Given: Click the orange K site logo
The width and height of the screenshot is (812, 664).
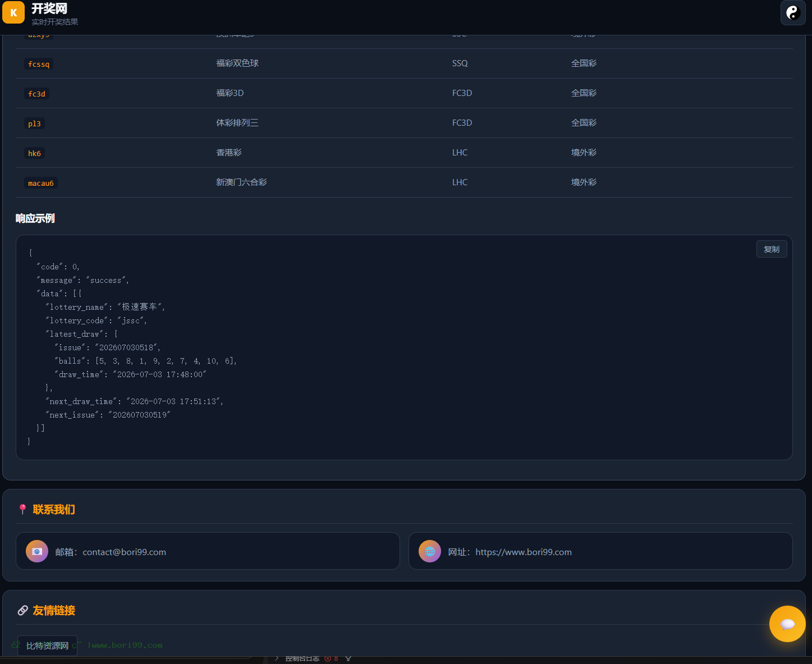Looking at the screenshot, I should tap(13, 12).
